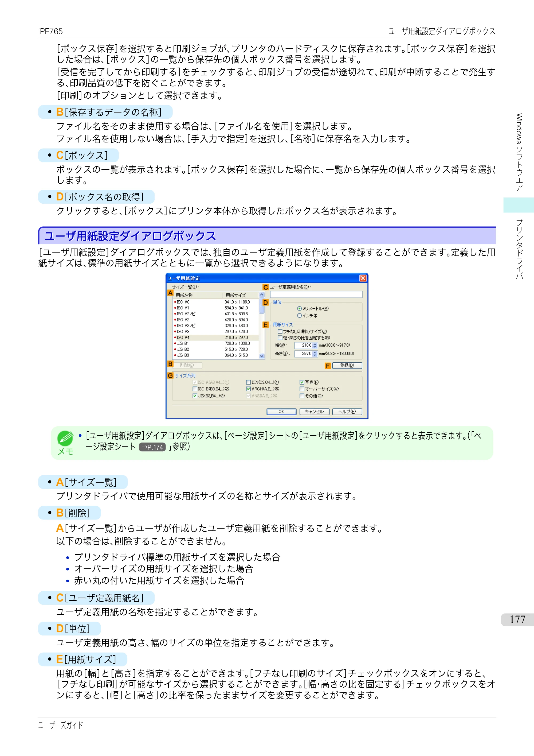This screenshot has width=534, height=756.
Task: Select the ISO A2 row (420.0 x 594.0)
Action: [x=216, y=320]
